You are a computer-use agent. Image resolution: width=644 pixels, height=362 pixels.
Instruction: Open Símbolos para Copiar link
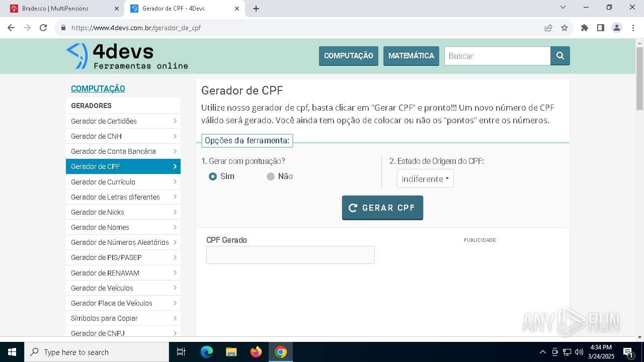(x=123, y=318)
